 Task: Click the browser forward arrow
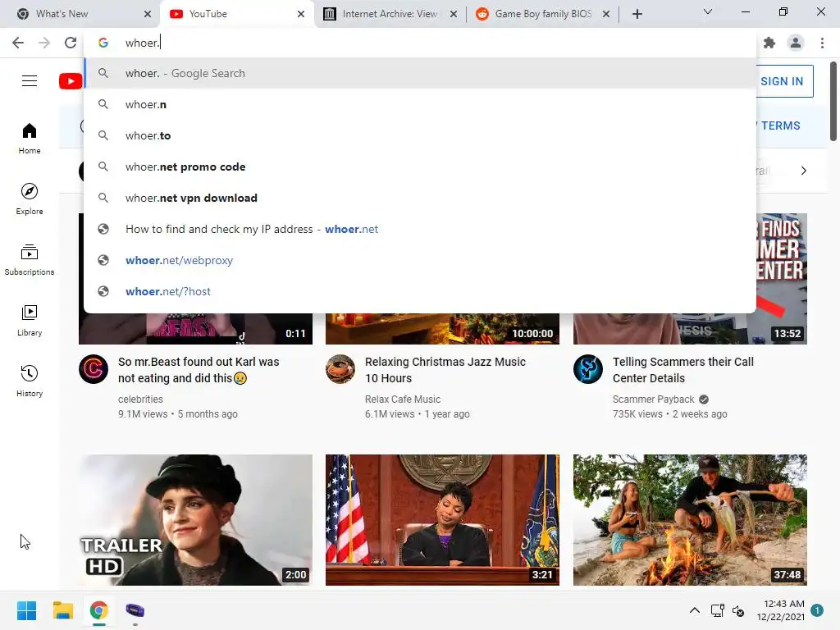pos(44,43)
